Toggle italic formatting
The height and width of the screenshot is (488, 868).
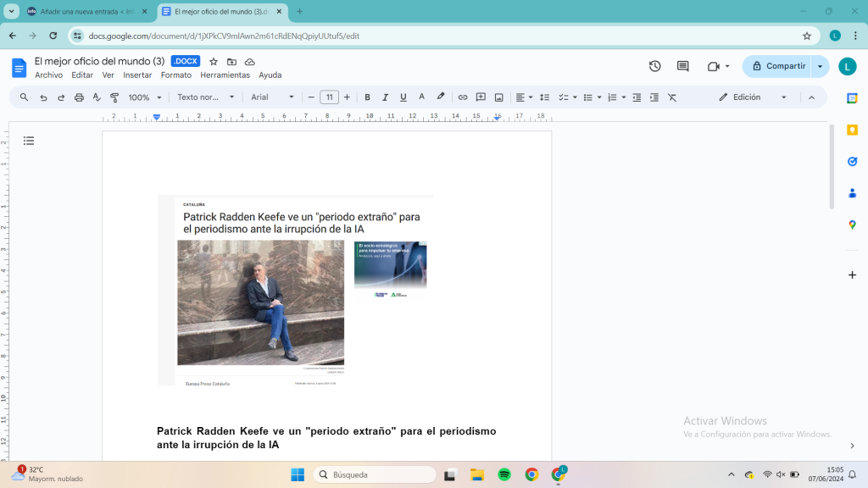pyautogui.click(x=385, y=97)
